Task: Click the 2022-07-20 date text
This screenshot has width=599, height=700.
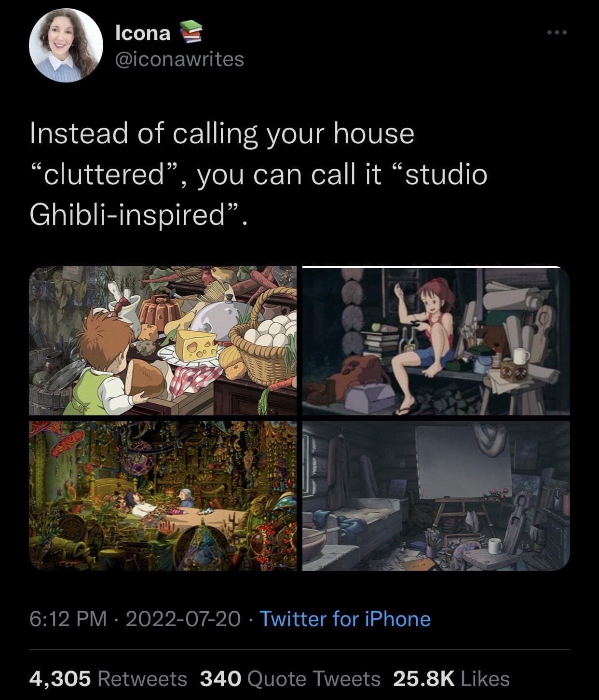Action: (183, 618)
